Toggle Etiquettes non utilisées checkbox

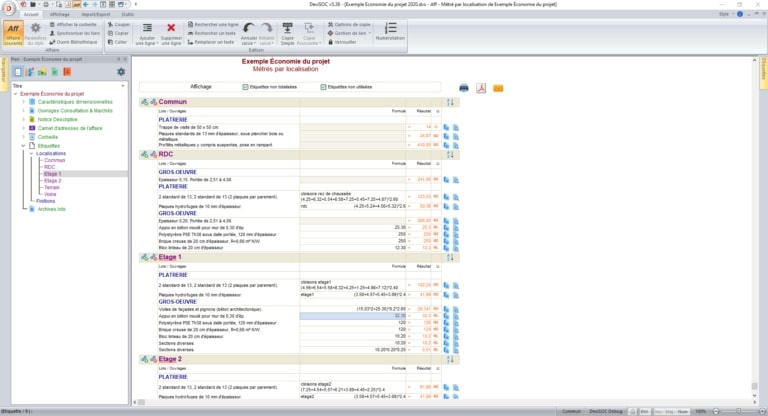(x=323, y=87)
